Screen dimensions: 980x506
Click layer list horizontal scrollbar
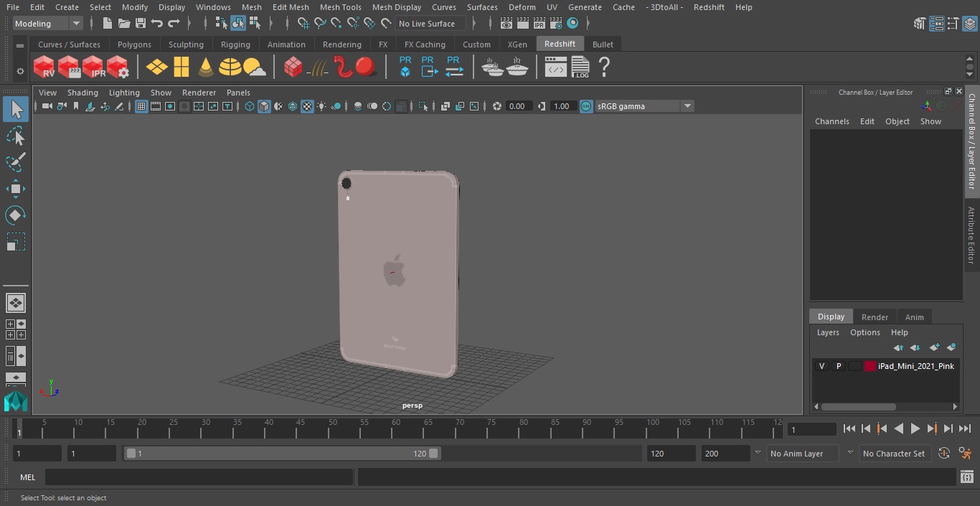[x=859, y=406]
